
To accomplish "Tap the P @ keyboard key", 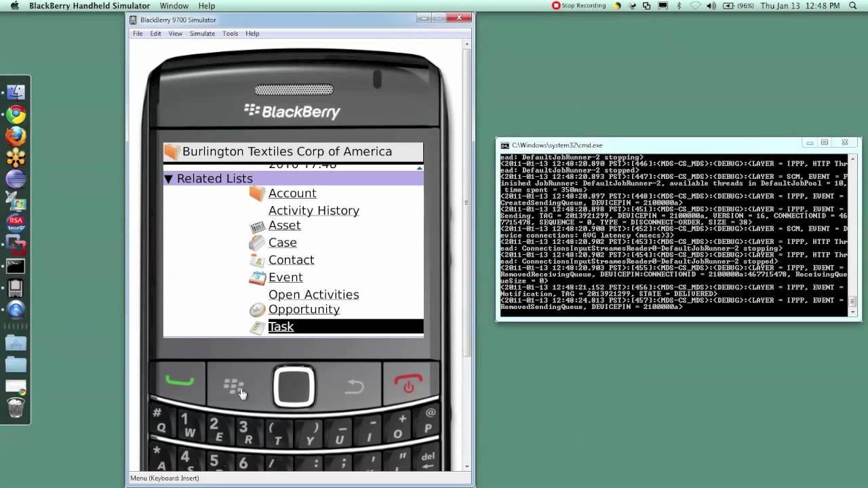I will (429, 420).
